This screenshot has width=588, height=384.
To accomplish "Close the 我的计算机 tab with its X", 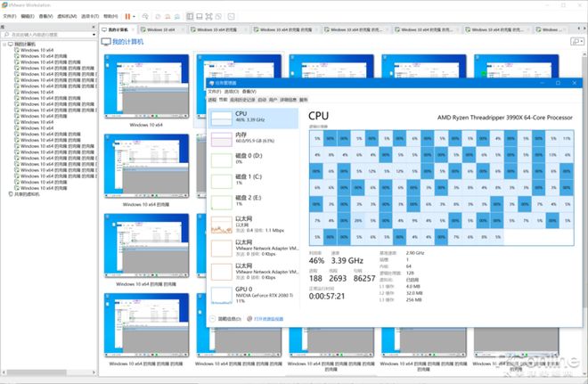I will [134, 29].
